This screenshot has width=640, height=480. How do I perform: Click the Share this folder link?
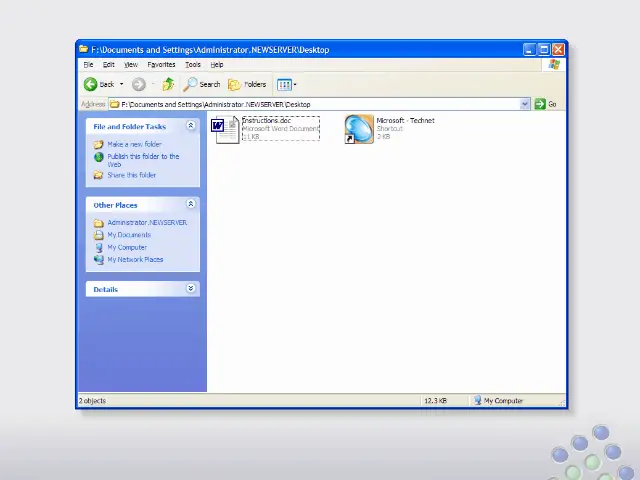(131, 175)
